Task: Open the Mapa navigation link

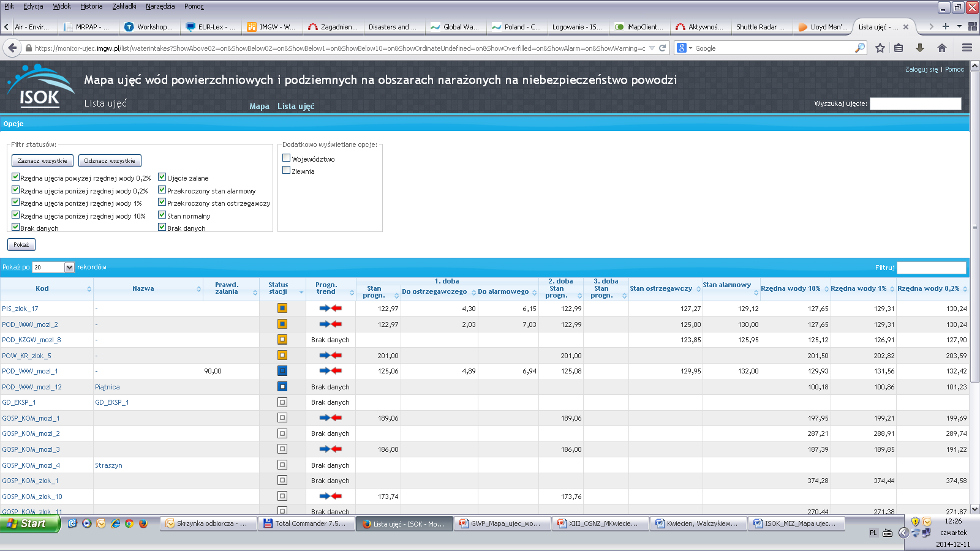Action: pyautogui.click(x=259, y=106)
